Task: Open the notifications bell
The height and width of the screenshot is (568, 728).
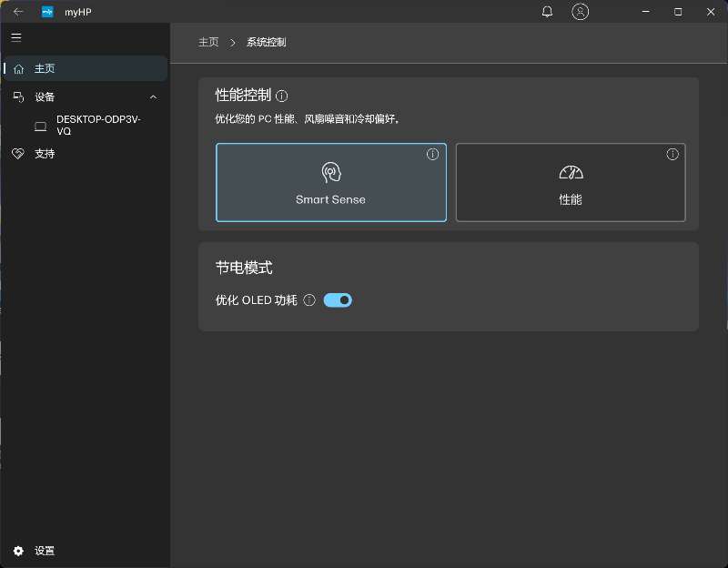Action: (547, 12)
